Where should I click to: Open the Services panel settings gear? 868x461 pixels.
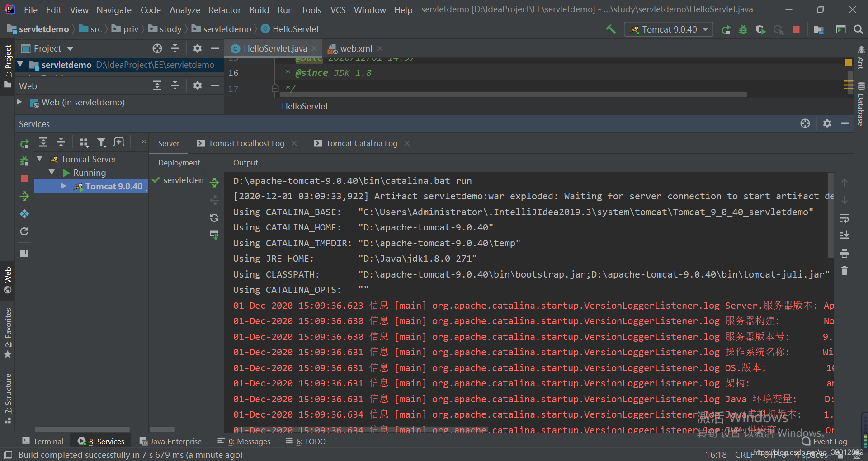[827, 123]
